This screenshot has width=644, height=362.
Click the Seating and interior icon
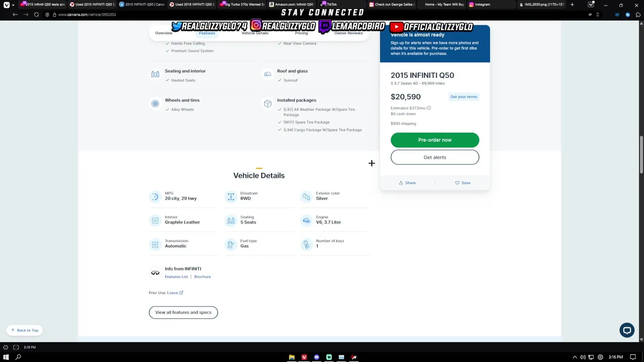[155, 74]
